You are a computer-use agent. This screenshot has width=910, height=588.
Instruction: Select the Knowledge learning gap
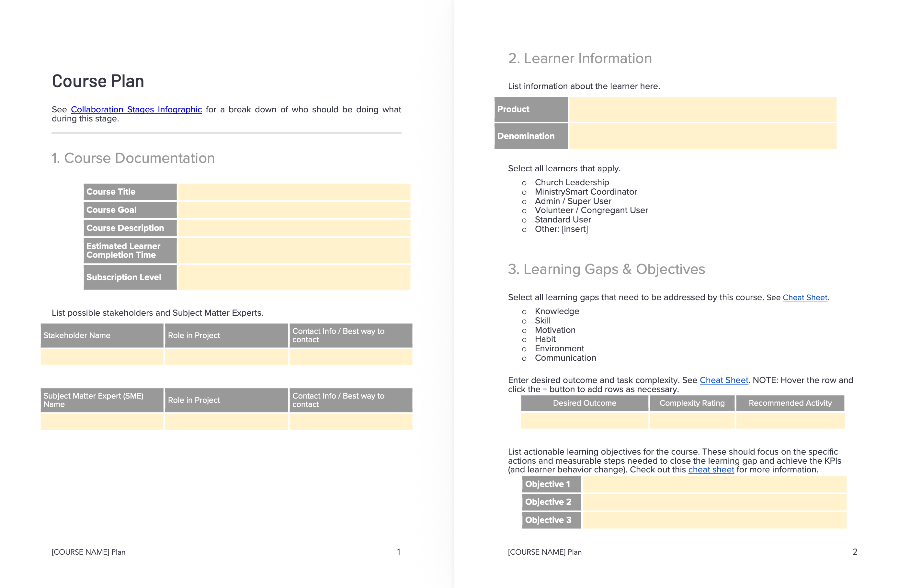pos(557,311)
